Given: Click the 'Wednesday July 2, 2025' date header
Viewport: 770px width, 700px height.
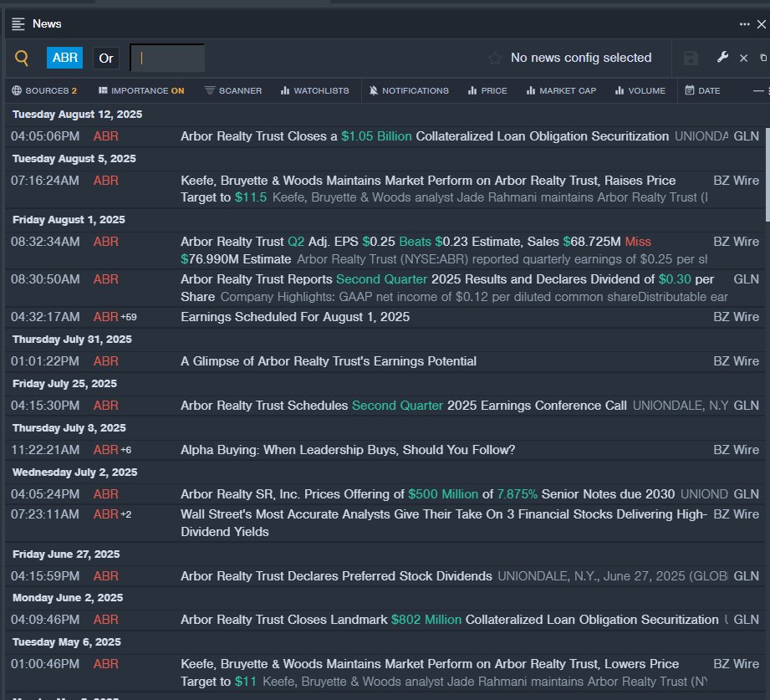Looking at the screenshot, I should [74, 472].
